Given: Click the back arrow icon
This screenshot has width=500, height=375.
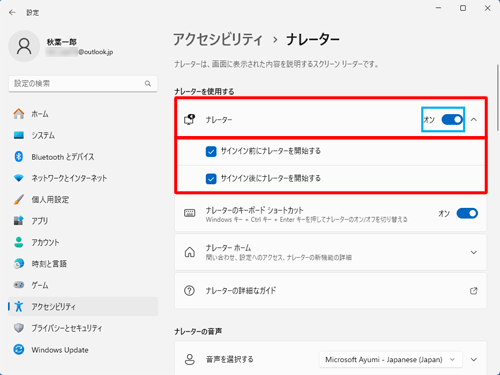Looking at the screenshot, I should [12, 13].
